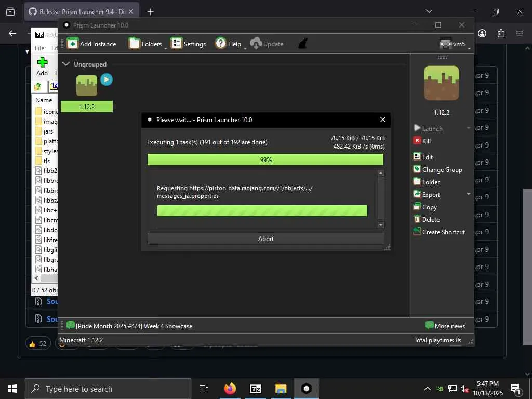
Task: Click the Prism Launcher taskbar icon
Action: coord(307,389)
